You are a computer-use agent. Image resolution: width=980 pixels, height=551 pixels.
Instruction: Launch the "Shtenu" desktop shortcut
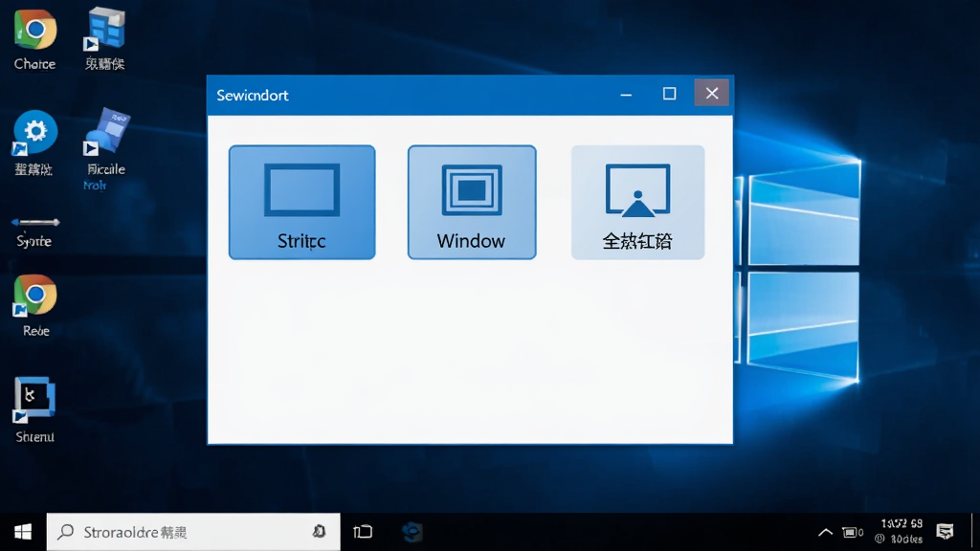[x=34, y=409]
